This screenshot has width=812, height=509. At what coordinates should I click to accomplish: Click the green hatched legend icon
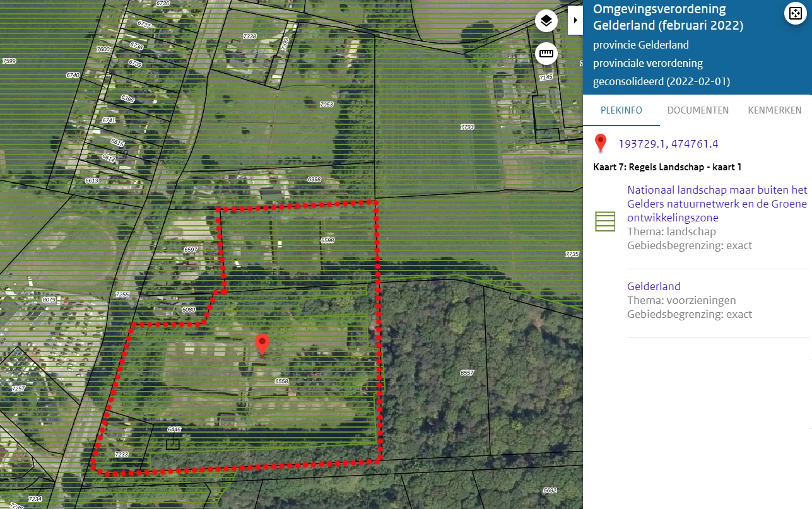605,221
